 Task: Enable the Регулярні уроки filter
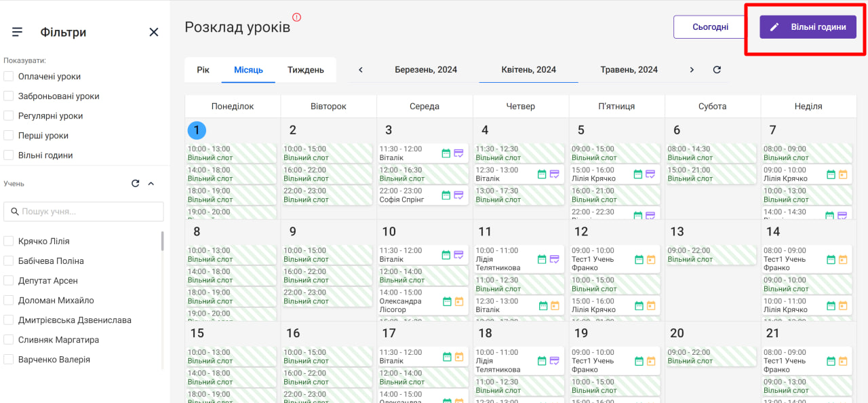click(9, 116)
